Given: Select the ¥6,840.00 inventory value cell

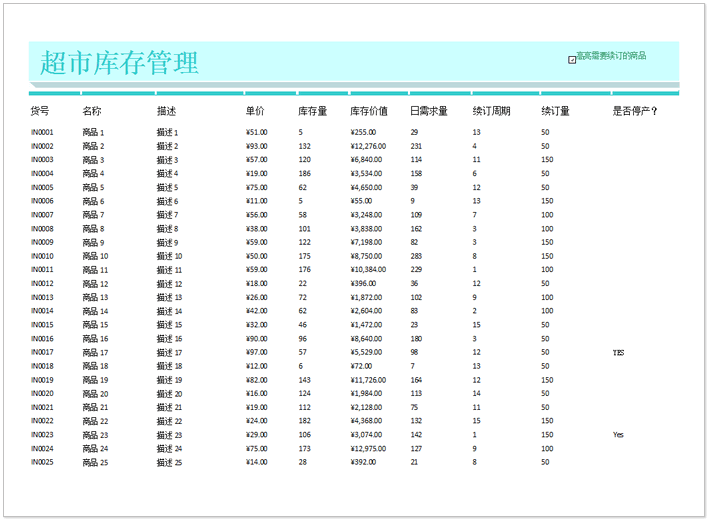Looking at the screenshot, I should 366,160.
